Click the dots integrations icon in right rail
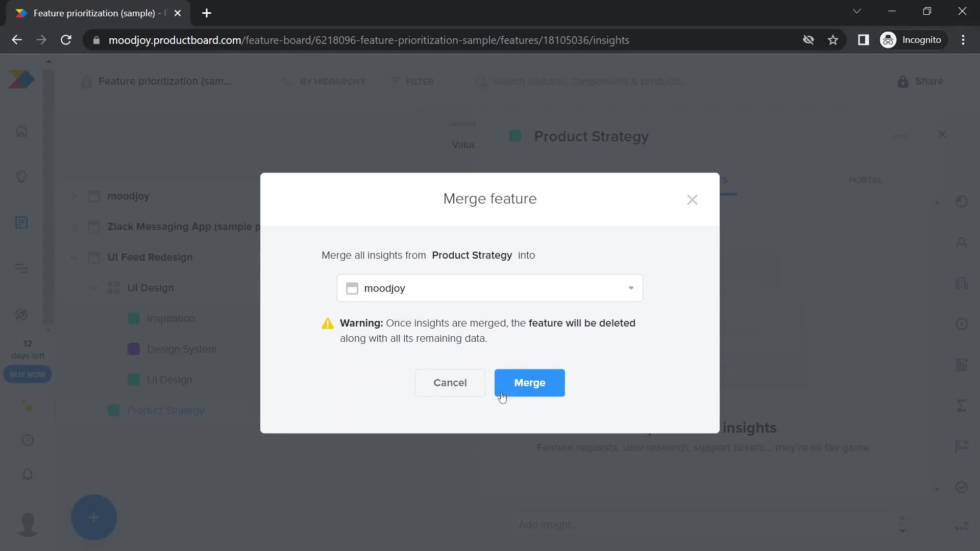This screenshot has width=980, height=551. click(962, 526)
